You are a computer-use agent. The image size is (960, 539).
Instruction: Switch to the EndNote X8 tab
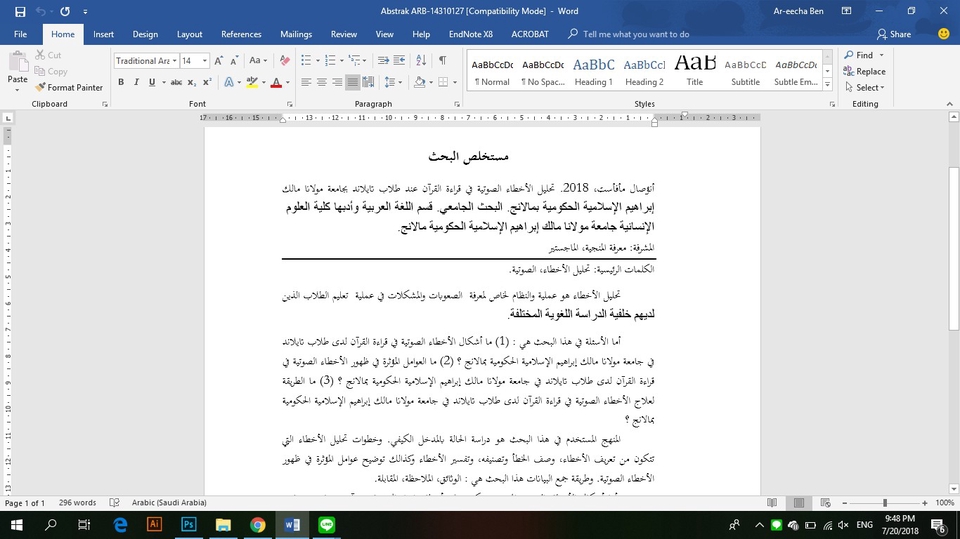click(x=471, y=34)
